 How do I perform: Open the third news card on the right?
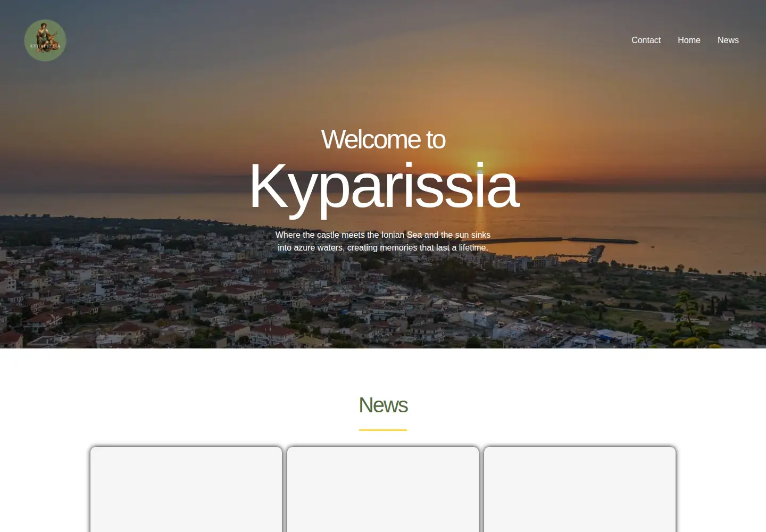click(580, 489)
